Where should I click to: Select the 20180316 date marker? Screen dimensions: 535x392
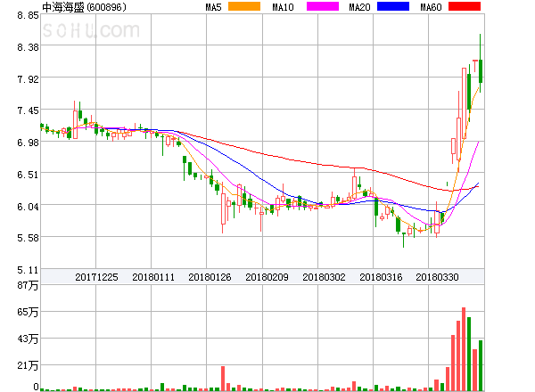(x=381, y=277)
